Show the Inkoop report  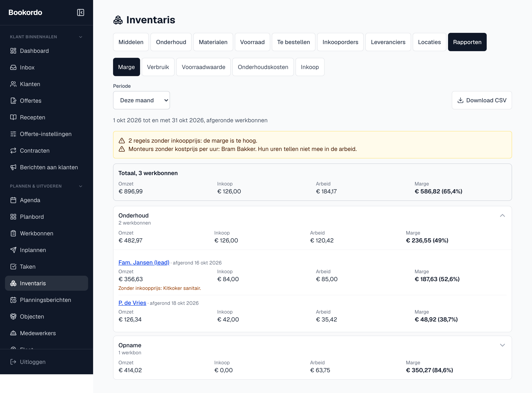(310, 67)
